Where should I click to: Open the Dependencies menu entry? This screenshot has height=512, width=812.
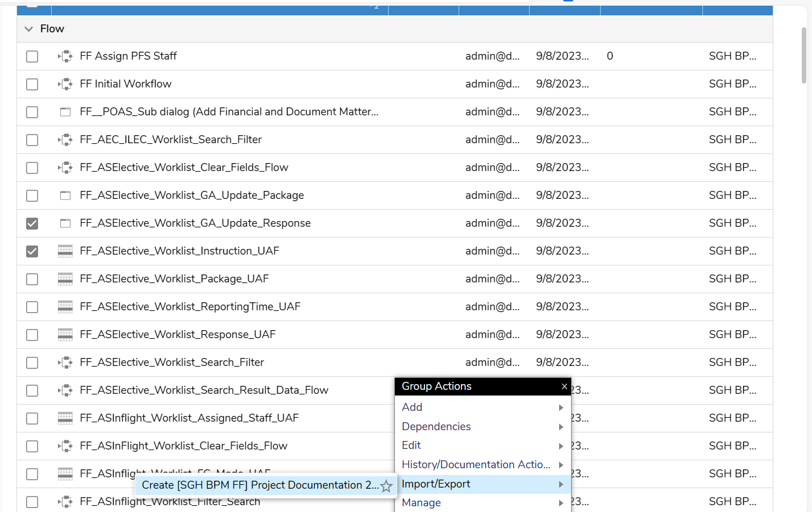click(483, 427)
